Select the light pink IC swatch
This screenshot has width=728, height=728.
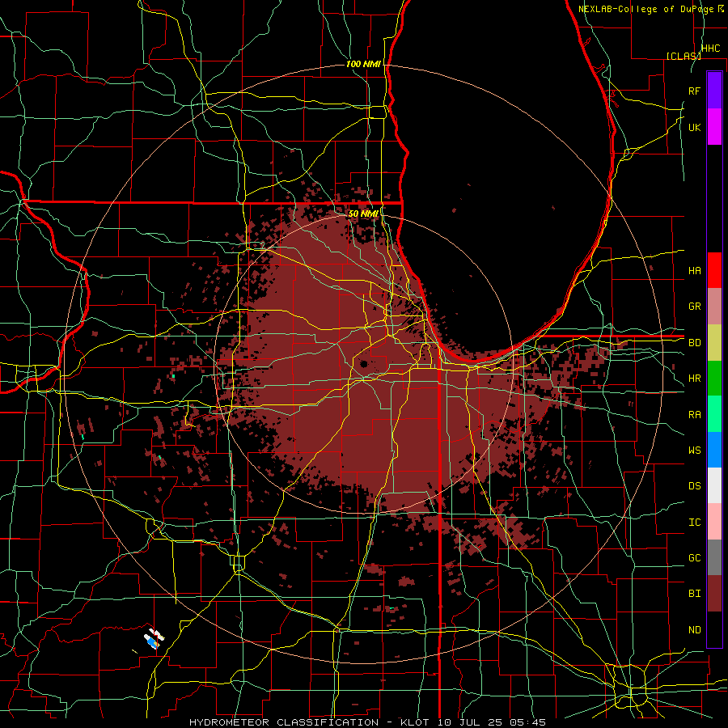coord(714,522)
